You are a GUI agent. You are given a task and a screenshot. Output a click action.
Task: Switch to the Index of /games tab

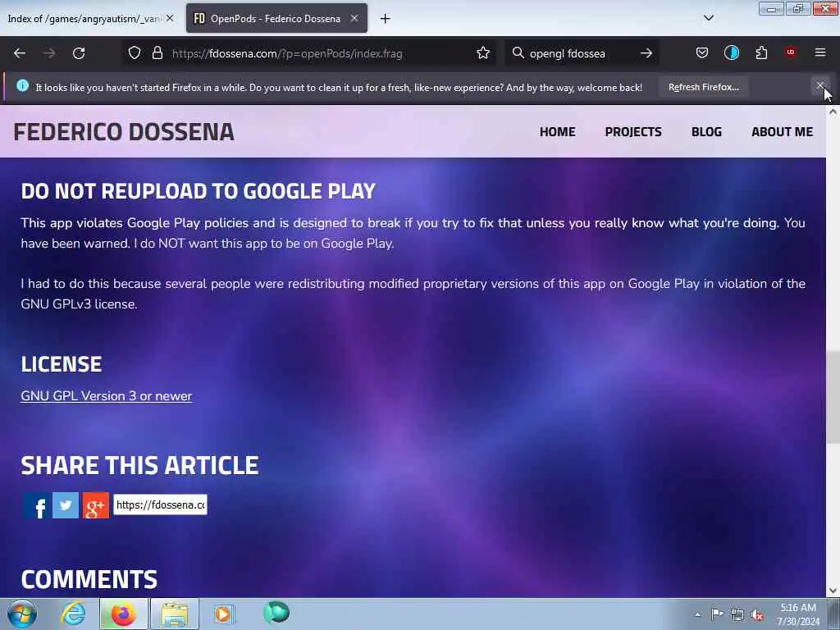pos(84,19)
